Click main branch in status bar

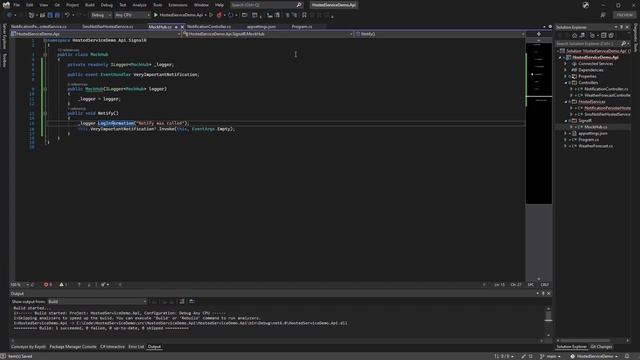click(x=551, y=356)
